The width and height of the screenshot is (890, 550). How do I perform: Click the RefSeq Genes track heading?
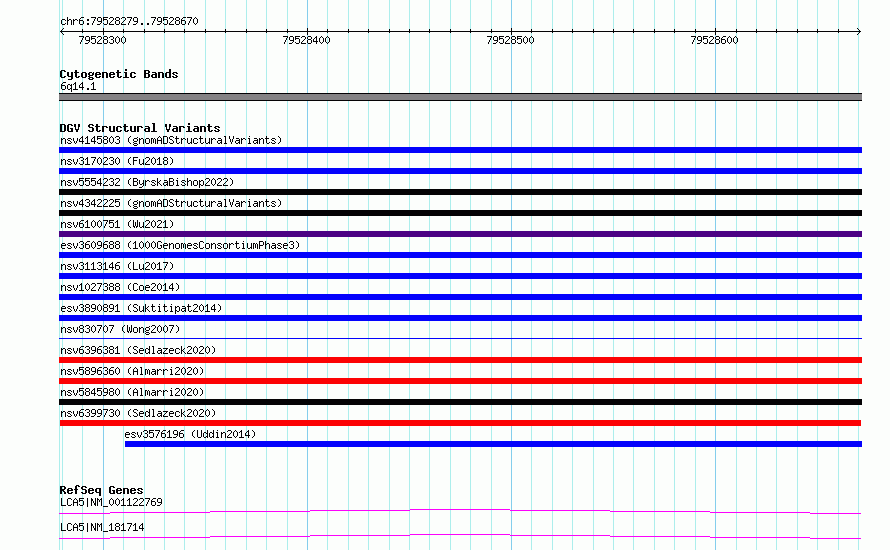pos(101,490)
